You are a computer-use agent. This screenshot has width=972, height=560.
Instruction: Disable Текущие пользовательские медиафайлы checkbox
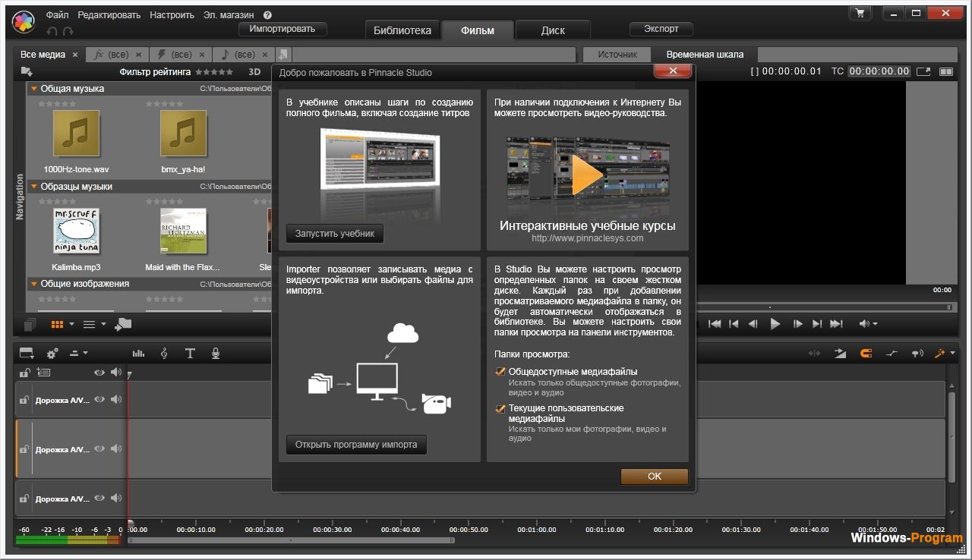pos(500,408)
